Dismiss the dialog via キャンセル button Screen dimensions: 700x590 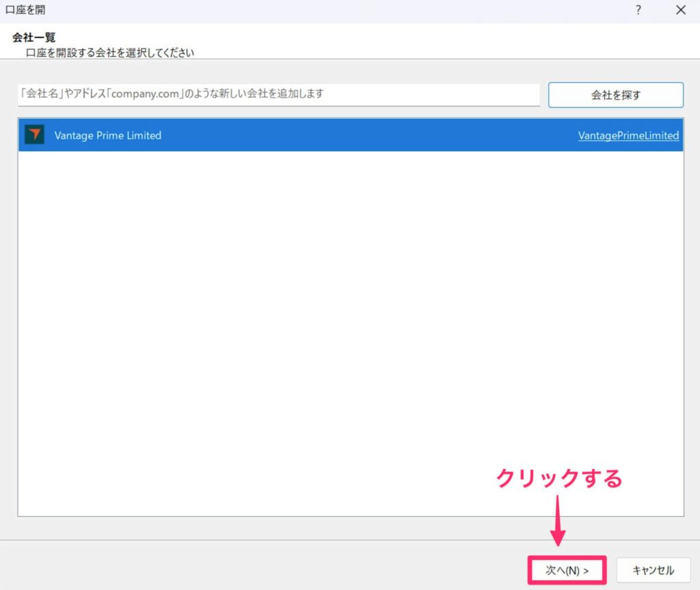coord(653,569)
